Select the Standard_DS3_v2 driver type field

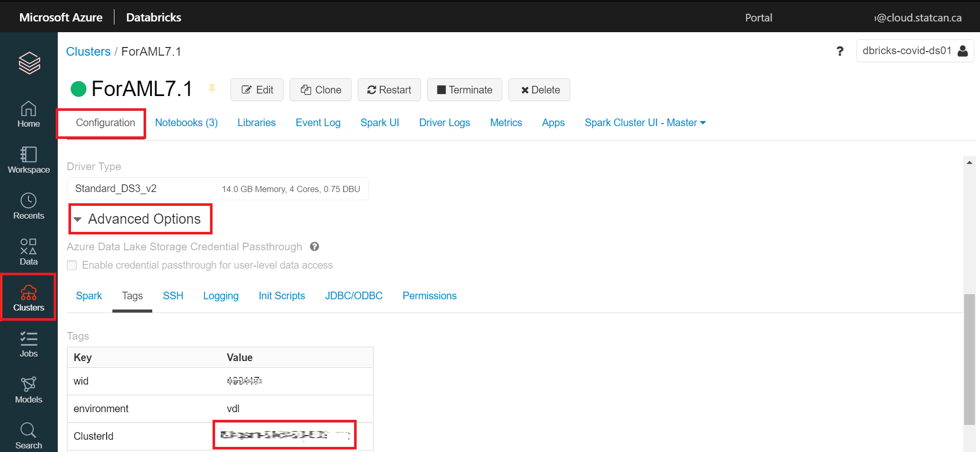pos(218,188)
